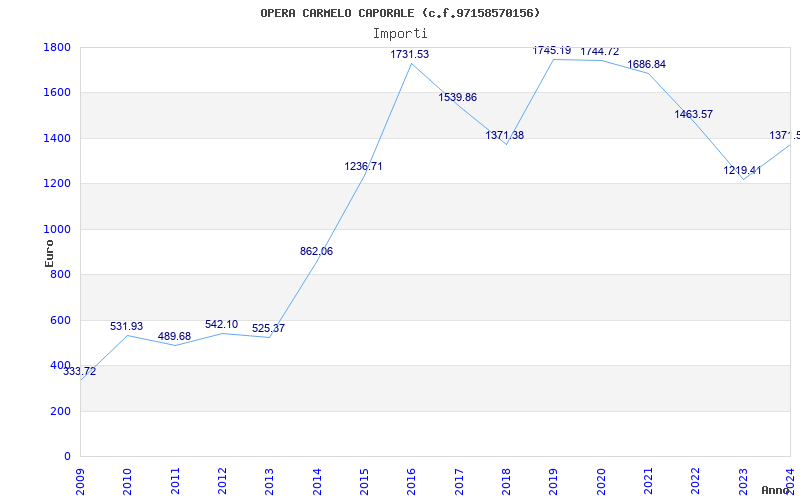Click the 1200 y-axis tick label

tap(57, 184)
